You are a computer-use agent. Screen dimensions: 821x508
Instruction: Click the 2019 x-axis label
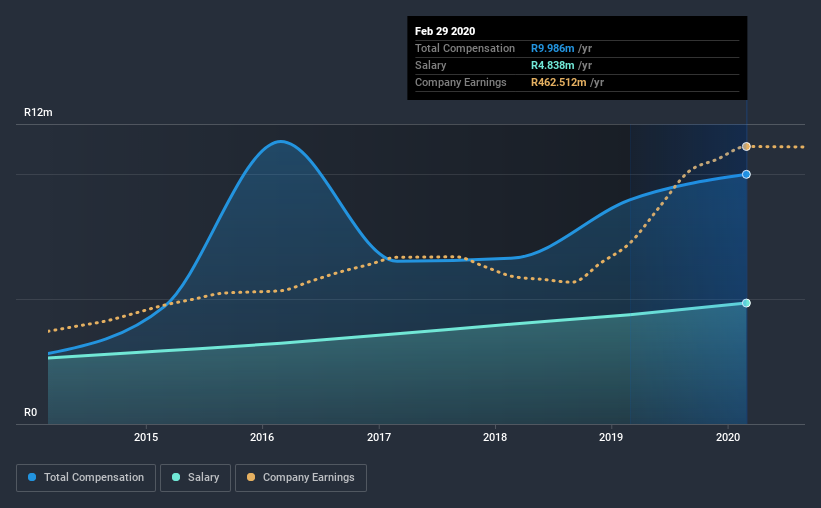click(x=611, y=437)
